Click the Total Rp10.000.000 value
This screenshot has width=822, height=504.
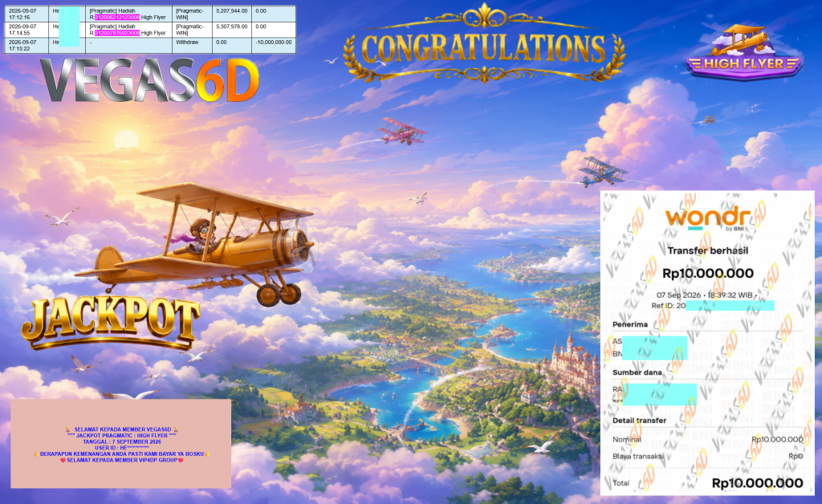757,483
